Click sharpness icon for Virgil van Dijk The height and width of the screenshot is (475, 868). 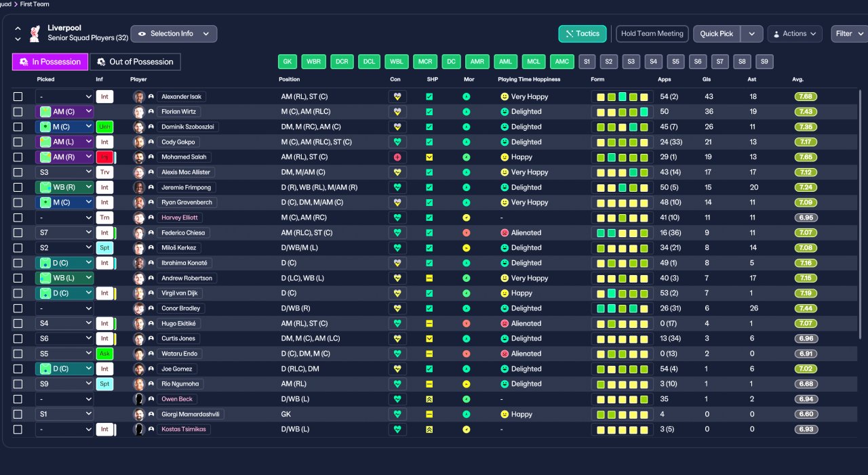(429, 293)
